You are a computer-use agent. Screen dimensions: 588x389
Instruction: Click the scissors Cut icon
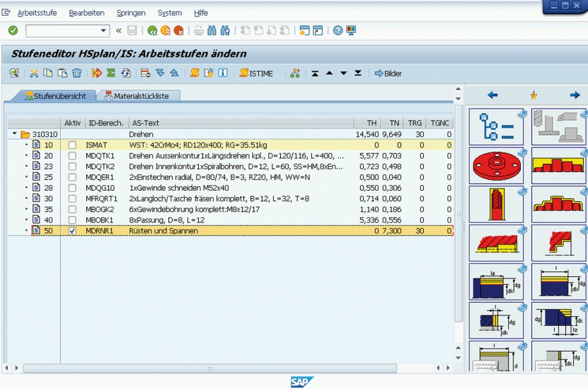point(34,73)
